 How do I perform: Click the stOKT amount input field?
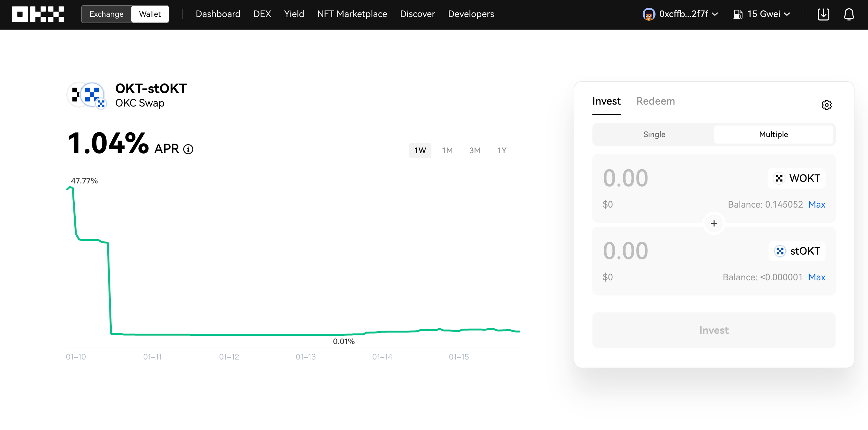(x=625, y=251)
